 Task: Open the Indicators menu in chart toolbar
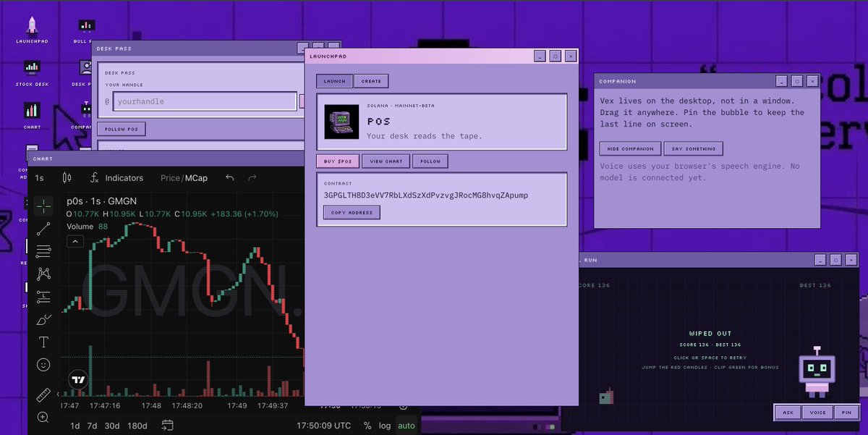click(116, 177)
